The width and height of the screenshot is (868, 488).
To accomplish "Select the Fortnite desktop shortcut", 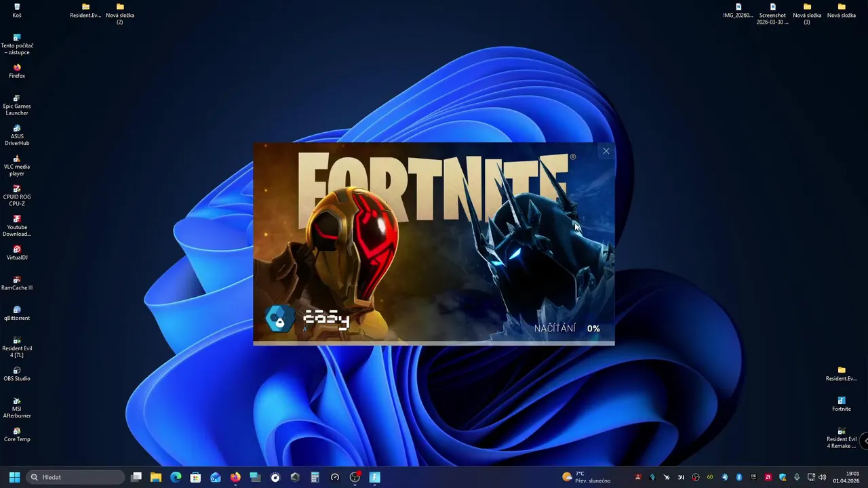I will click(x=842, y=404).
